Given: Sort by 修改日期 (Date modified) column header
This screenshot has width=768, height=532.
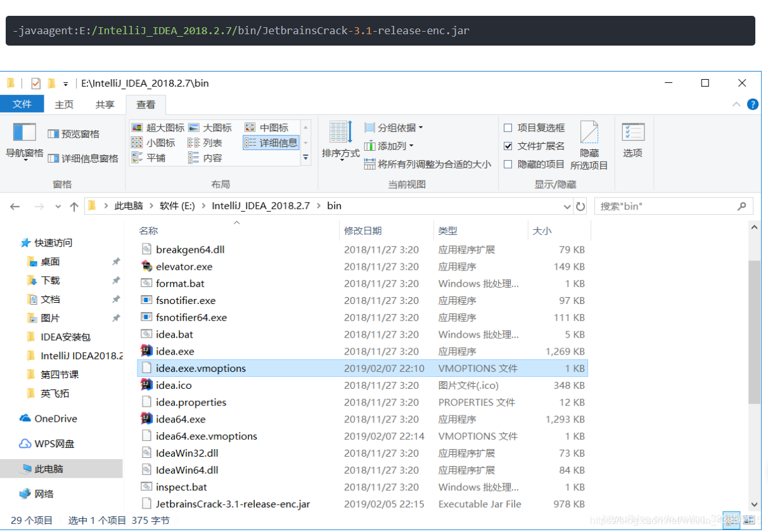Looking at the screenshot, I should click(x=363, y=231).
